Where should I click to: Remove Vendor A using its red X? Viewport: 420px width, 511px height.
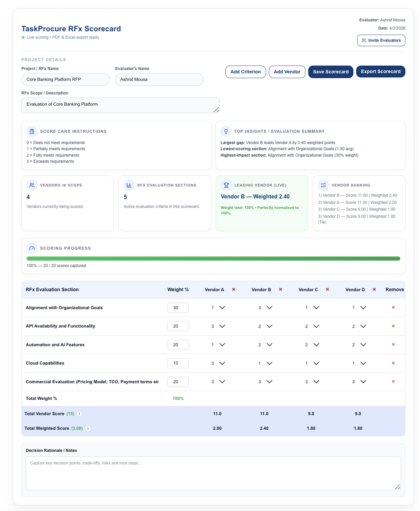click(233, 289)
